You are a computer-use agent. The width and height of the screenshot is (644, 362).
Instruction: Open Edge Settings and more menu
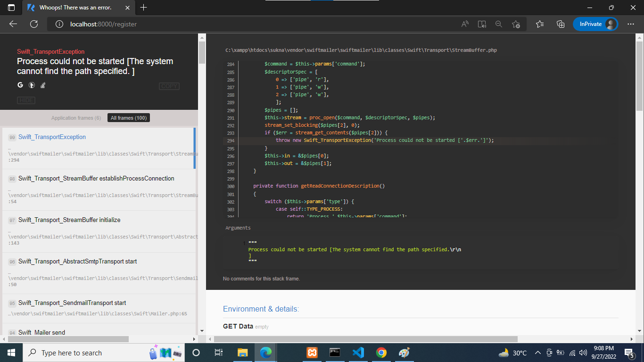tap(631, 24)
